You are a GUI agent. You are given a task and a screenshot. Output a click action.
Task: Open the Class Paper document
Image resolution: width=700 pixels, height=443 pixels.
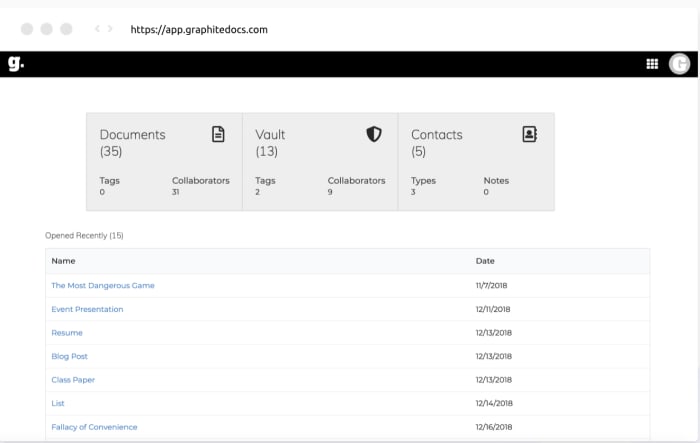coord(73,380)
